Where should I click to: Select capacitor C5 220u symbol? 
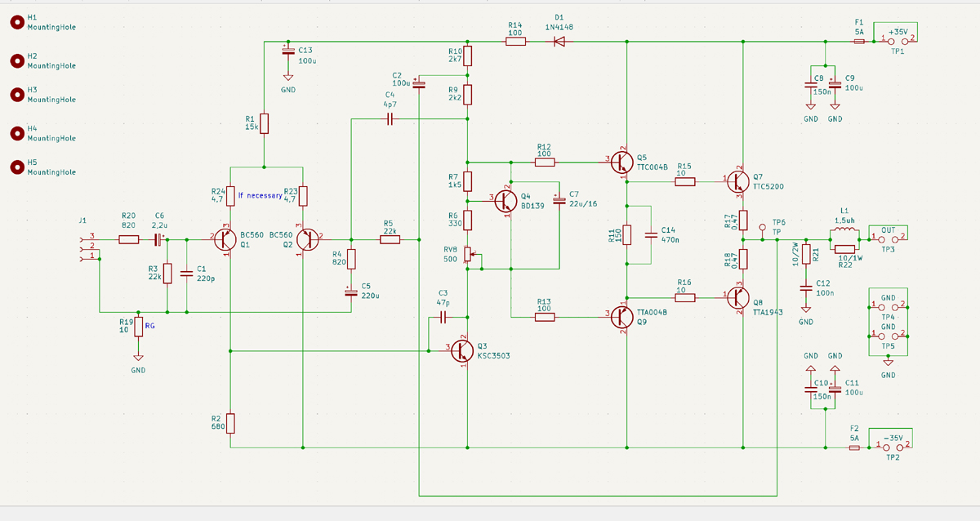pyautogui.click(x=350, y=292)
